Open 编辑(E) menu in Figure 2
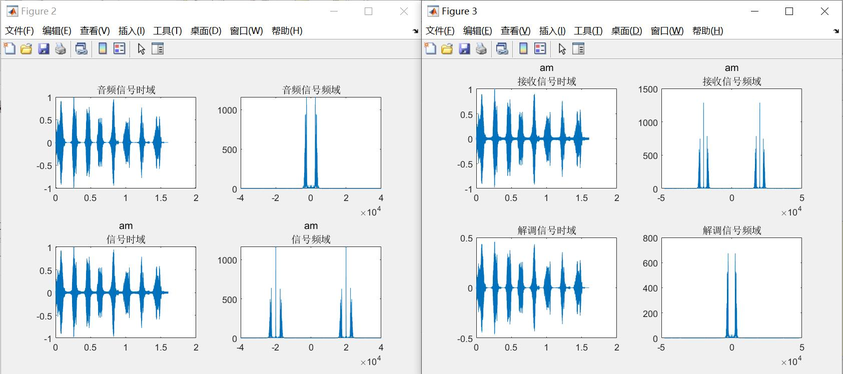This screenshot has height=374, width=843. click(x=57, y=31)
